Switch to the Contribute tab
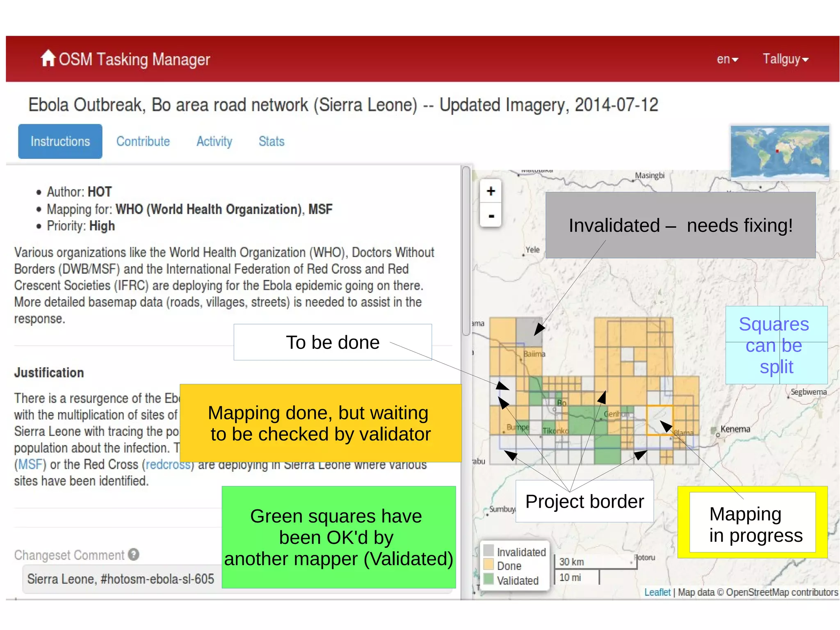The height and width of the screenshot is (630, 840). 143,141
